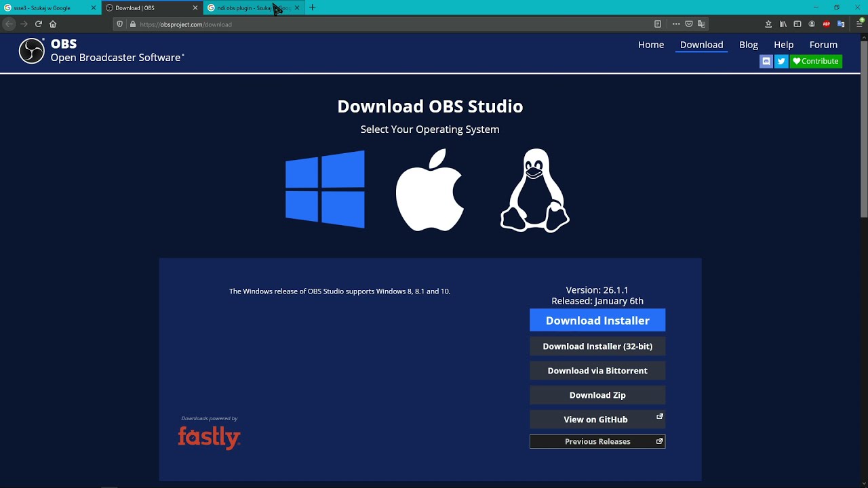868x488 pixels.
Task: Open the OBS Discord link icon
Action: (766, 61)
